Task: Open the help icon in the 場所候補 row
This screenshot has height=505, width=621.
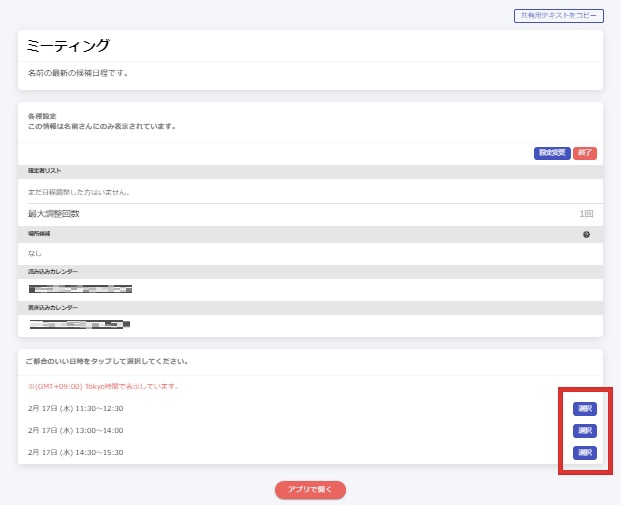Action: [x=586, y=234]
